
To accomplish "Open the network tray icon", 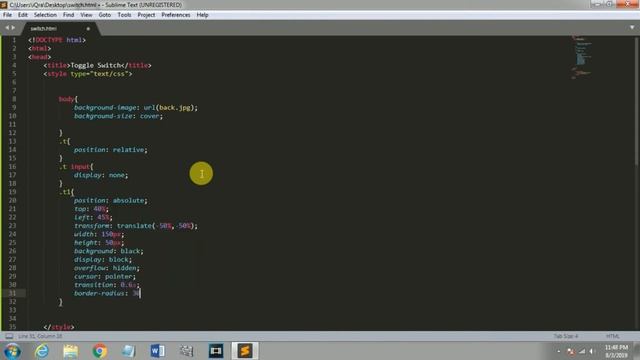I will point(582,351).
